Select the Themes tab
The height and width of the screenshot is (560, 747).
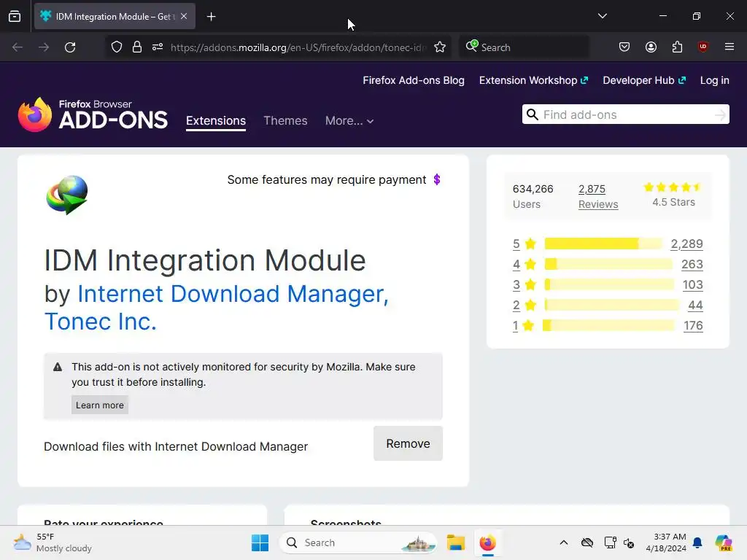(x=285, y=121)
